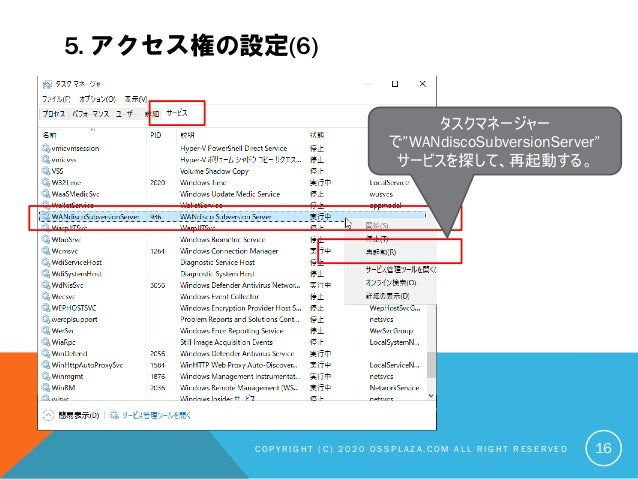Click the service icon next to WinDefend

click(46, 353)
